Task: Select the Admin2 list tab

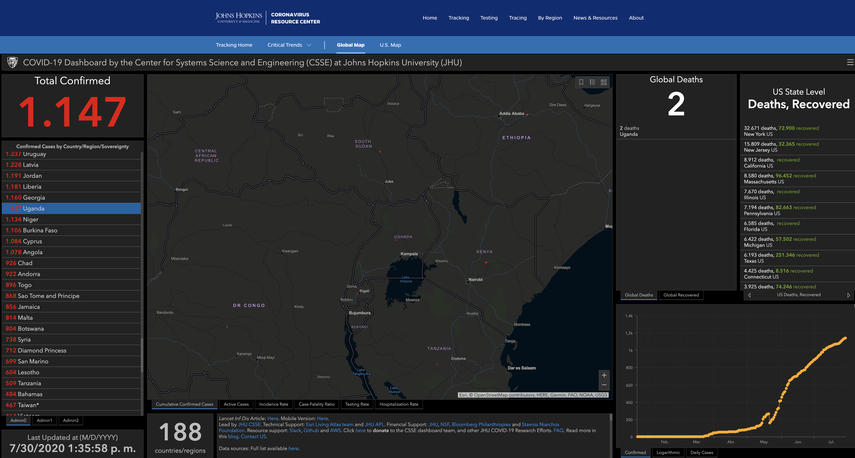Action: 71,420
